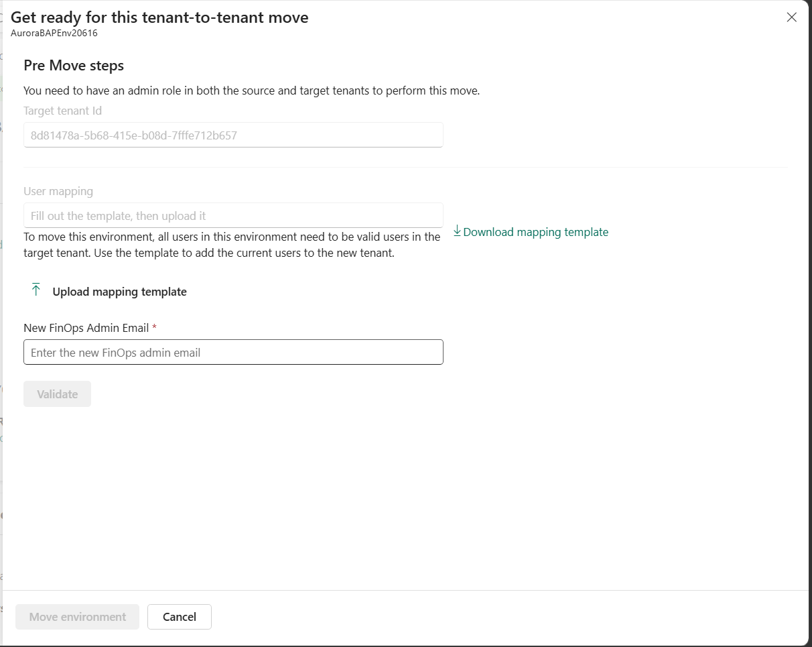Close the tenant-to-tenant move dialog
This screenshot has width=812, height=647.
[x=791, y=17]
